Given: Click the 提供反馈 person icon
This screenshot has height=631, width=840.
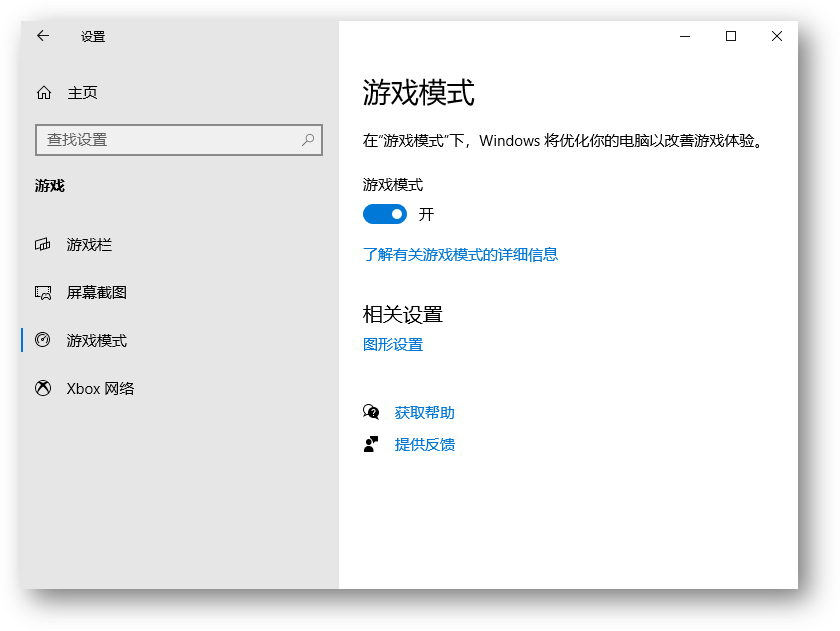Looking at the screenshot, I should 371,444.
